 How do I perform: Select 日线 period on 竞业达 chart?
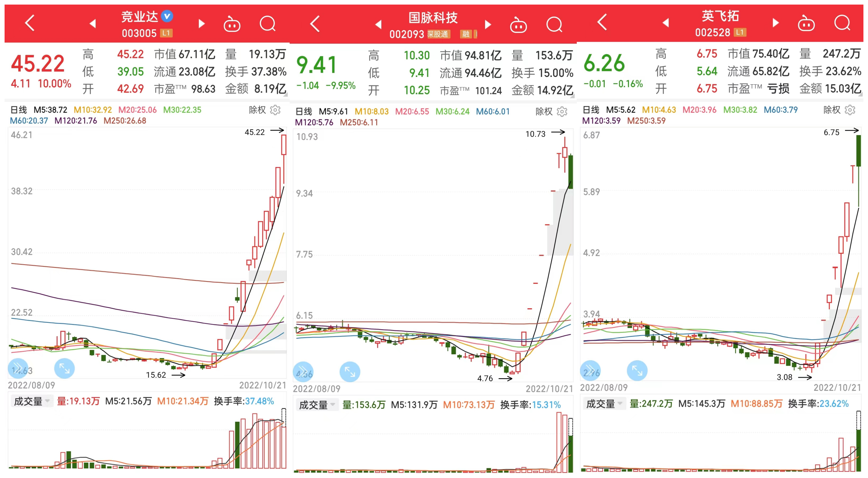(x=19, y=110)
